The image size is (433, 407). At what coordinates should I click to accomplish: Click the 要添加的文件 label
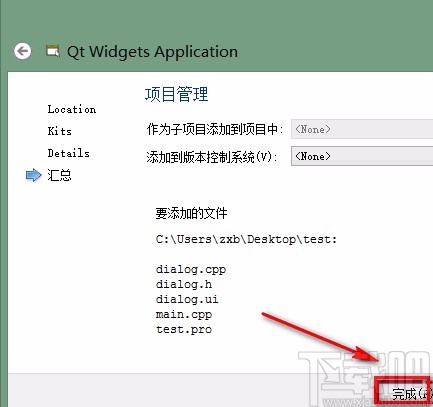click(191, 213)
